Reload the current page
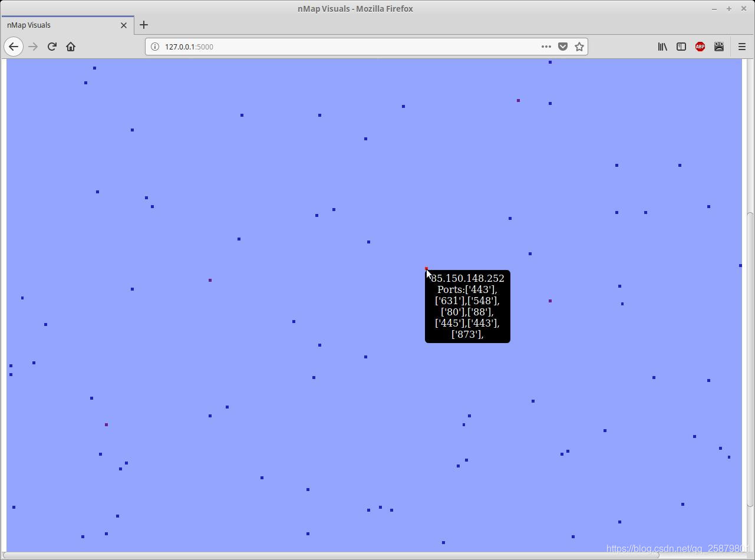 point(52,47)
